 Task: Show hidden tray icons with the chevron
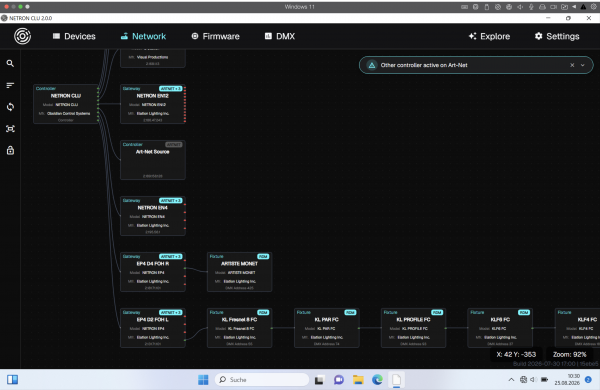(x=511, y=380)
